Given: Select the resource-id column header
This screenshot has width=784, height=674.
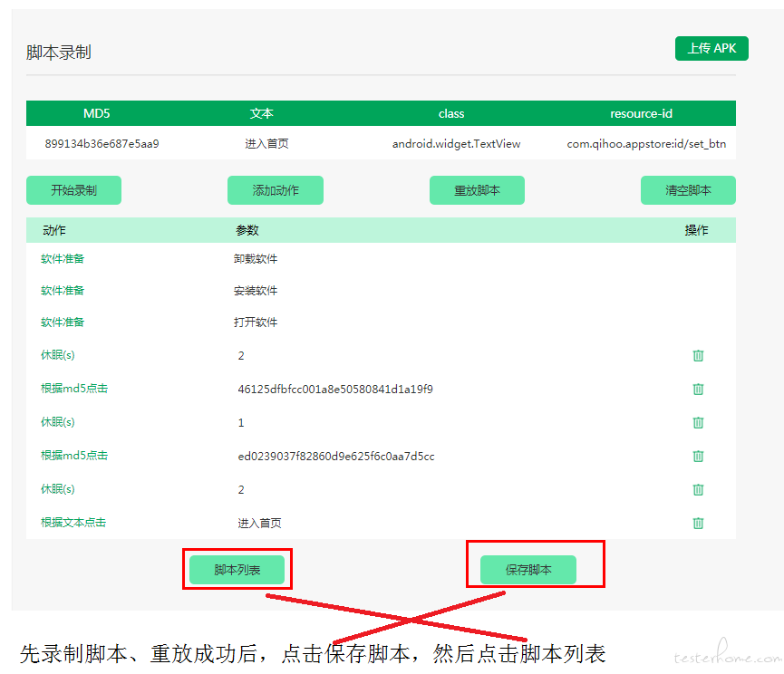Looking at the screenshot, I should click(641, 114).
